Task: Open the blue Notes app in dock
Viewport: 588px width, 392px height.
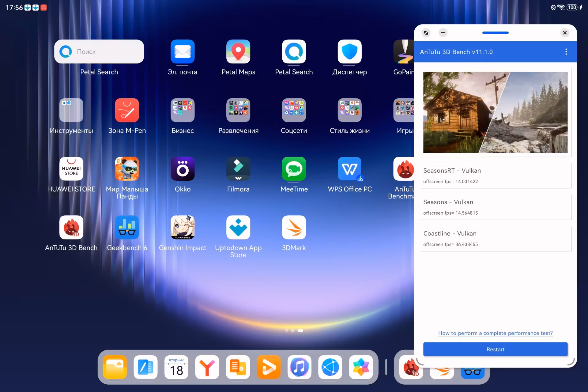Action: tap(145, 367)
